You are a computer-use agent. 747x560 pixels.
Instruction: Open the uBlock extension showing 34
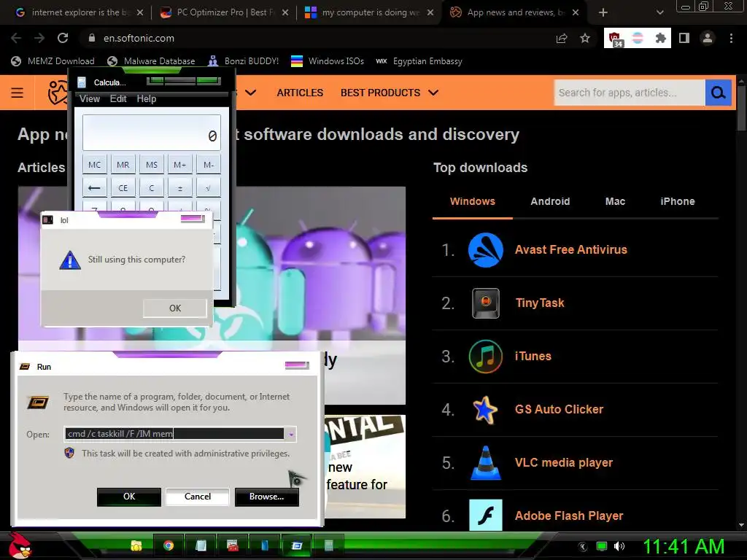616,39
